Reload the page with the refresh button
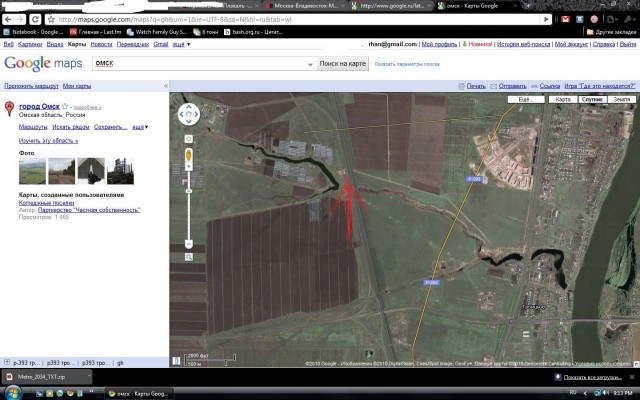This screenshot has width=640, height=400. tap(35, 19)
